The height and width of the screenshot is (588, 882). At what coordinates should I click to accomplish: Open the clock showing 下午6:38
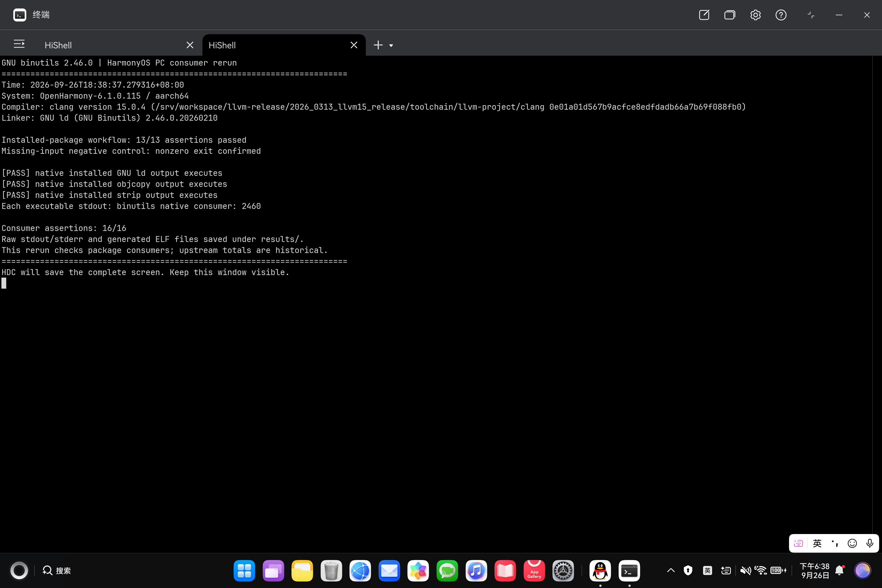tap(814, 570)
